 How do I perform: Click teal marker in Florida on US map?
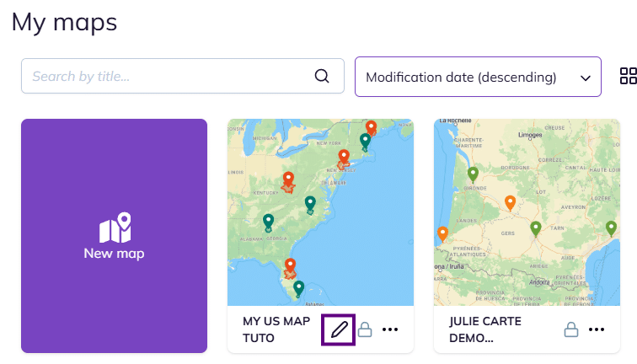[x=298, y=288]
